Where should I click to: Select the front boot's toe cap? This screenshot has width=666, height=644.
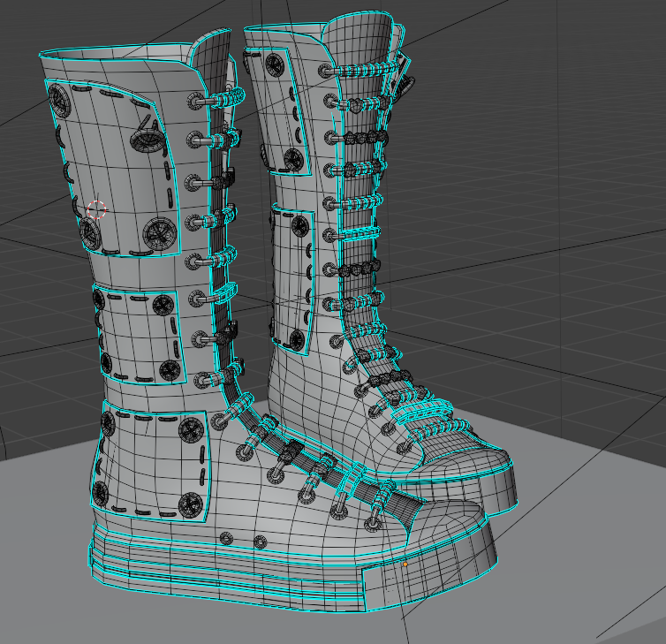coord(446,525)
